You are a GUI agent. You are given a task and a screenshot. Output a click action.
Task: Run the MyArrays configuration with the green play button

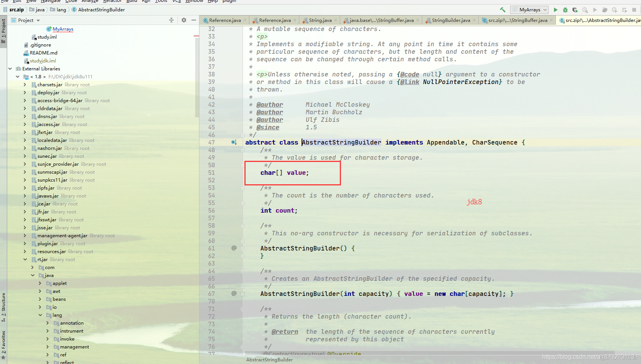555,10
